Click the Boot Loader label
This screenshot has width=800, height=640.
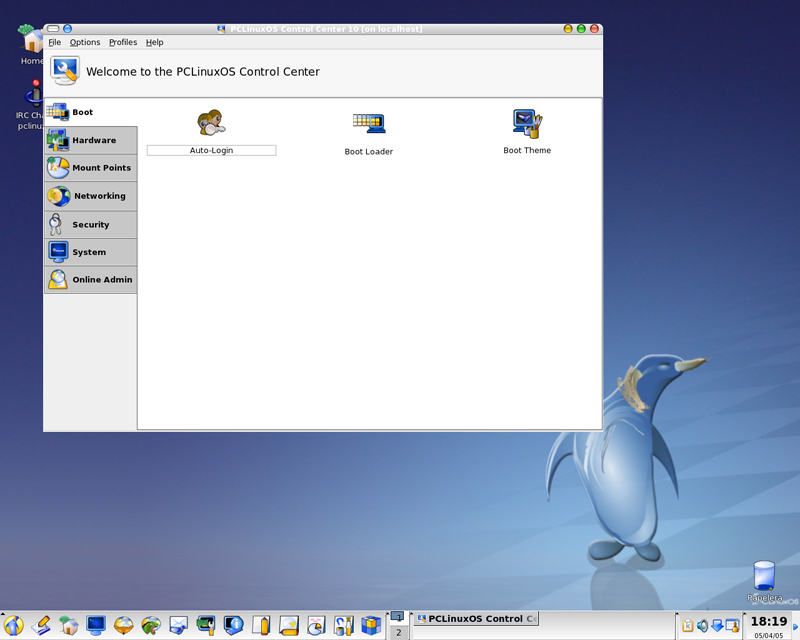[x=369, y=152]
